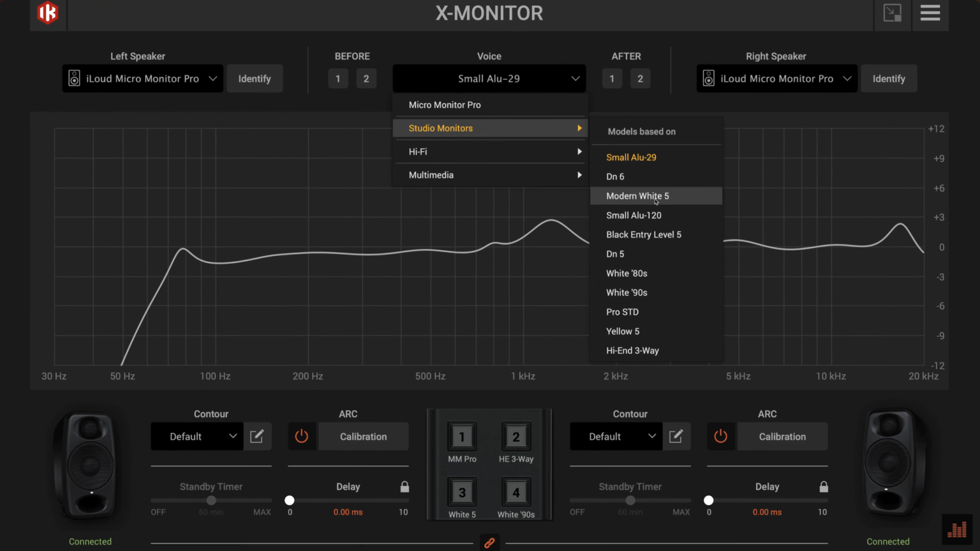Click the left Standby Timer slider knob
The image size is (980, 551).
coord(211,501)
